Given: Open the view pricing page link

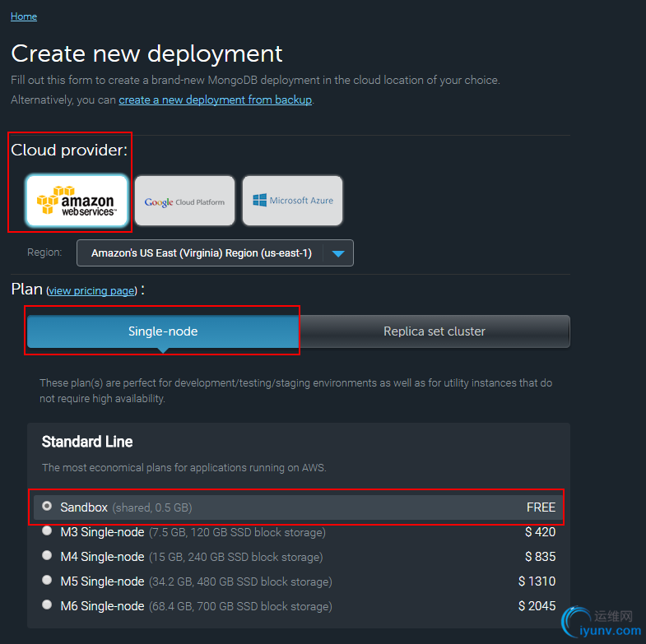Looking at the screenshot, I should [91, 290].
